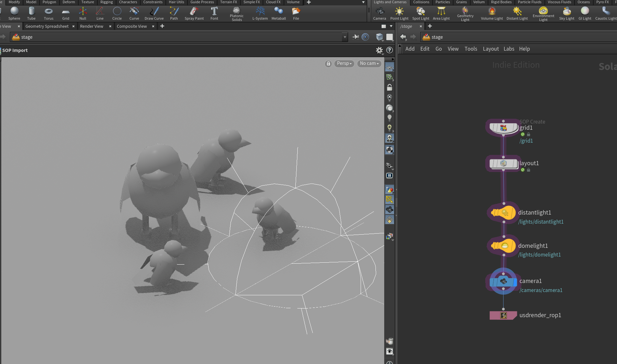Open the Persp view dropdown
Image resolution: width=617 pixels, height=364 pixels.
coord(344,64)
